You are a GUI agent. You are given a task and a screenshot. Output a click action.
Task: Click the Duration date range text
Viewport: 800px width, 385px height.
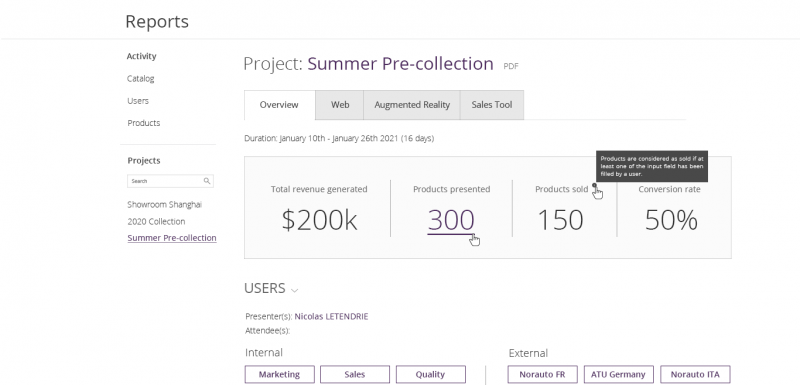point(339,138)
